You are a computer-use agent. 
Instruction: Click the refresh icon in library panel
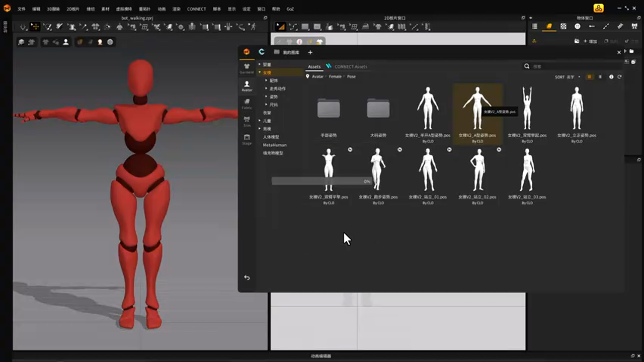pos(619,77)
